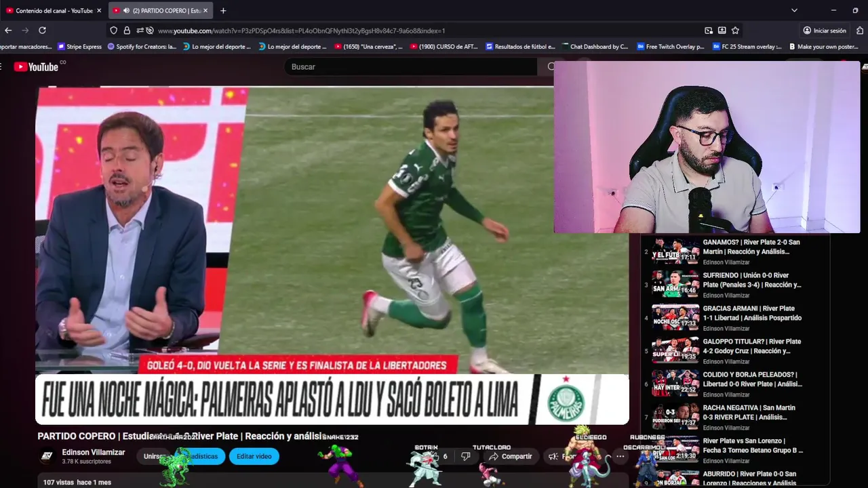Open '(1900) CURSO de AFT' bookmark
The height and width of the screenshot is (488, 868).
pyautogui.click(x=445, y=47)
